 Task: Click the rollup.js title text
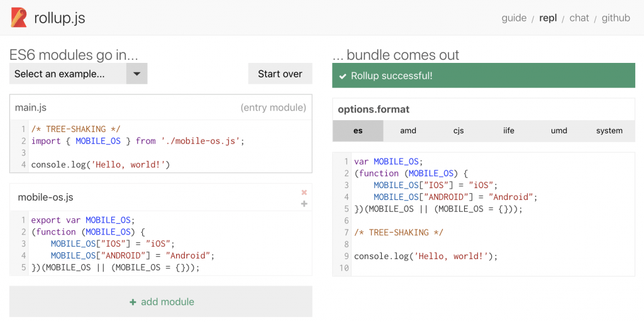[x=60, y=18]
